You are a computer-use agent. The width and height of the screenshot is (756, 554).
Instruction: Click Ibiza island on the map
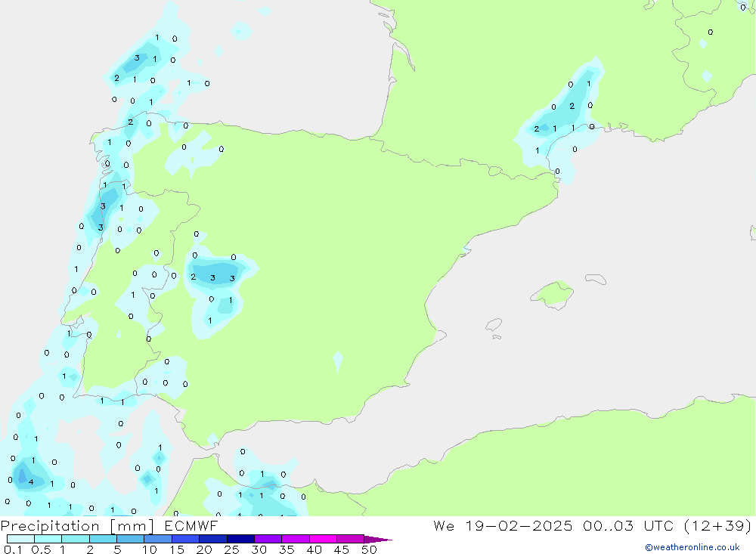[494, 324]
